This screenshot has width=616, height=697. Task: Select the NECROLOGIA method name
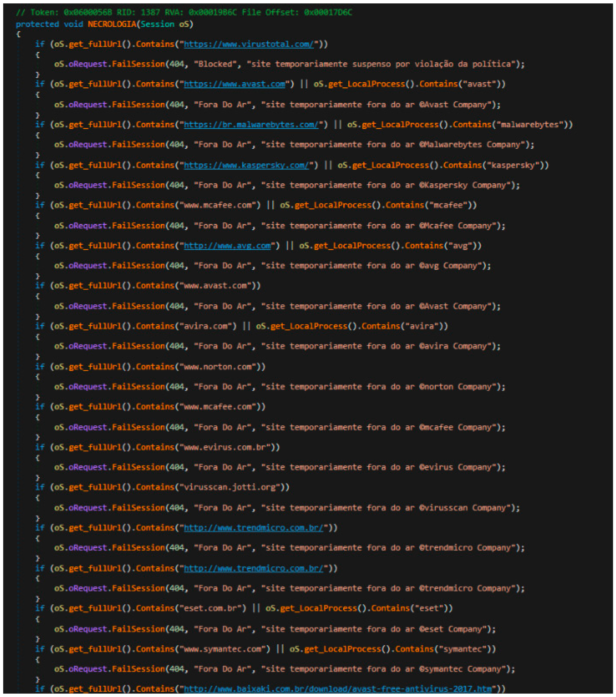click(112, 24)
